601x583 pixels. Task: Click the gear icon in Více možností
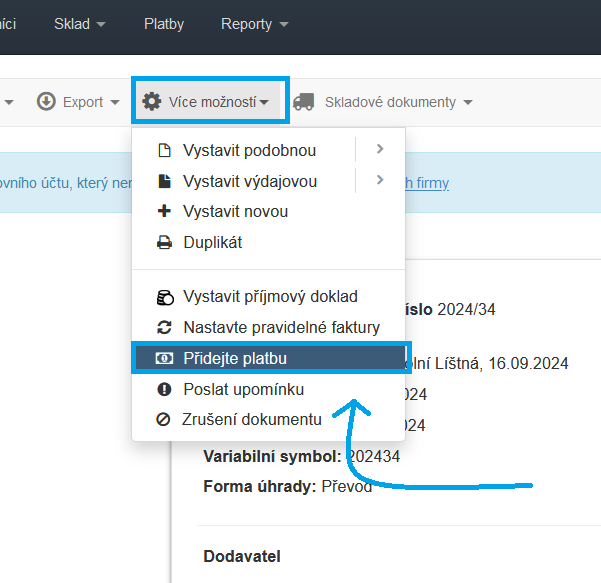coord(152,101)
